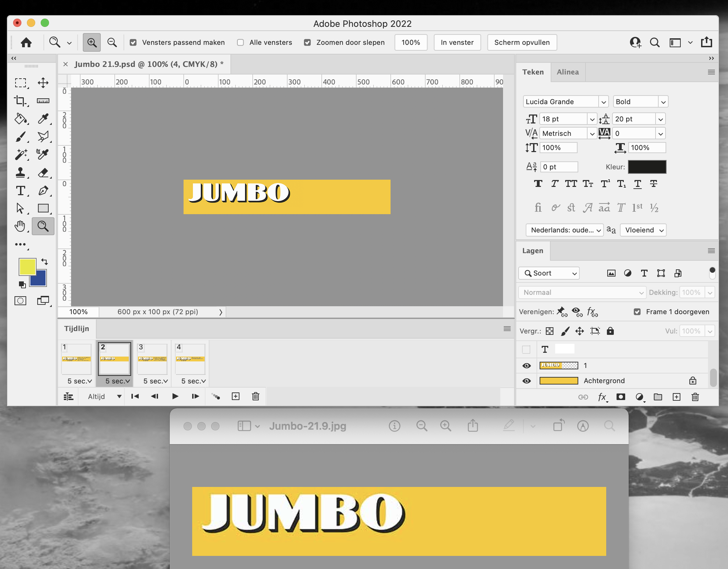Select the Eraser tool
This screenshot has height=569, width=728.
(43, 172)
